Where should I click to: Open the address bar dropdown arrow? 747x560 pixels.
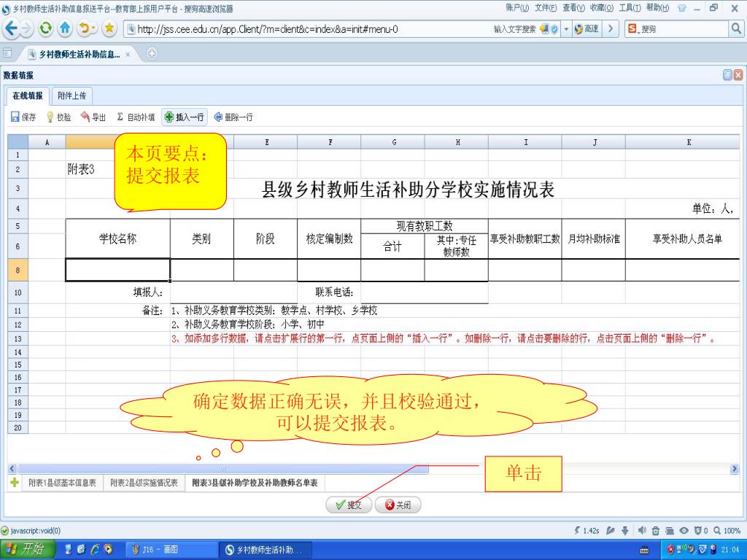coord(566,29)
